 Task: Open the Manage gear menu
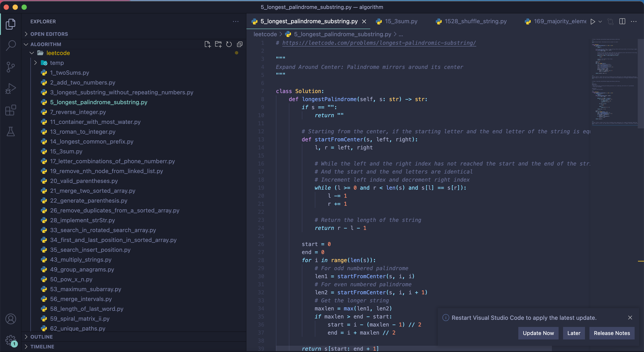[11, 340]
